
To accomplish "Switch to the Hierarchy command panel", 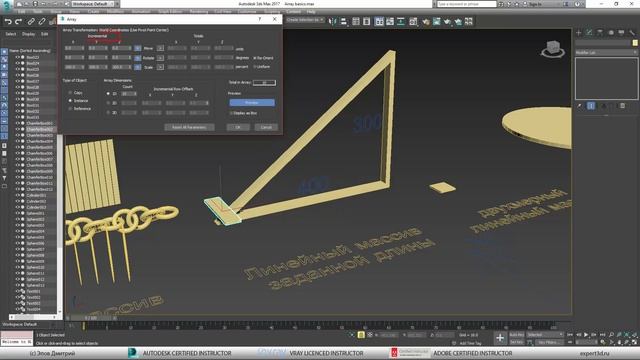I will point(600,32).
